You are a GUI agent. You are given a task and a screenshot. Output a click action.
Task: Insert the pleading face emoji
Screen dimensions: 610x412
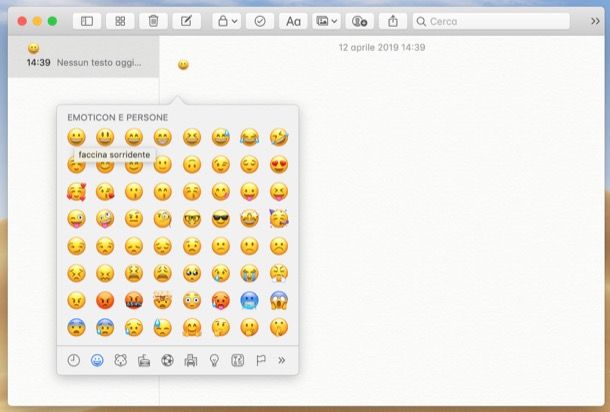click(x=192, y=273)
